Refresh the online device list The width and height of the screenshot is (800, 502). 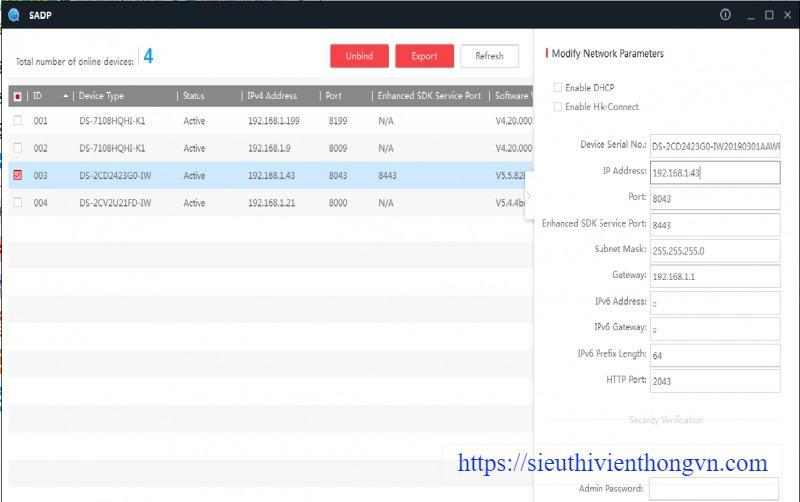tap(489, 56)
